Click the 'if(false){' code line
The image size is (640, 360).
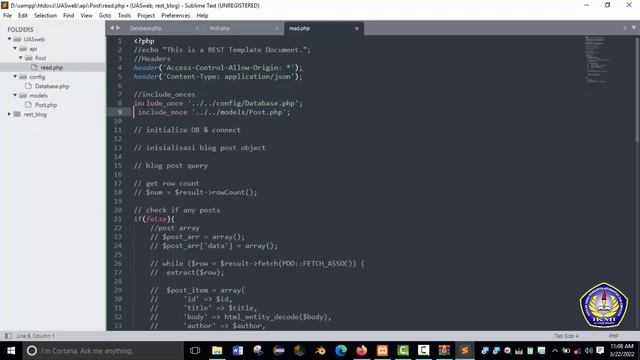[x=154, y=219]
